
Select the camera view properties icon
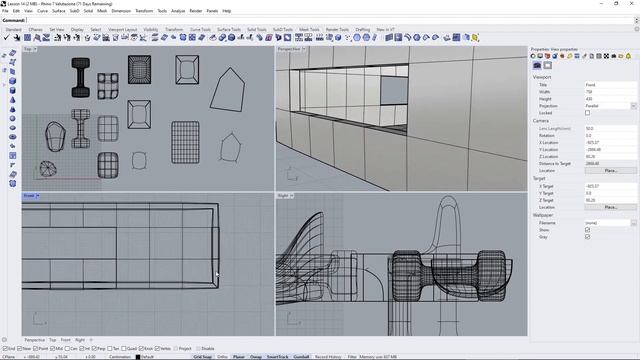pos(537,65)
